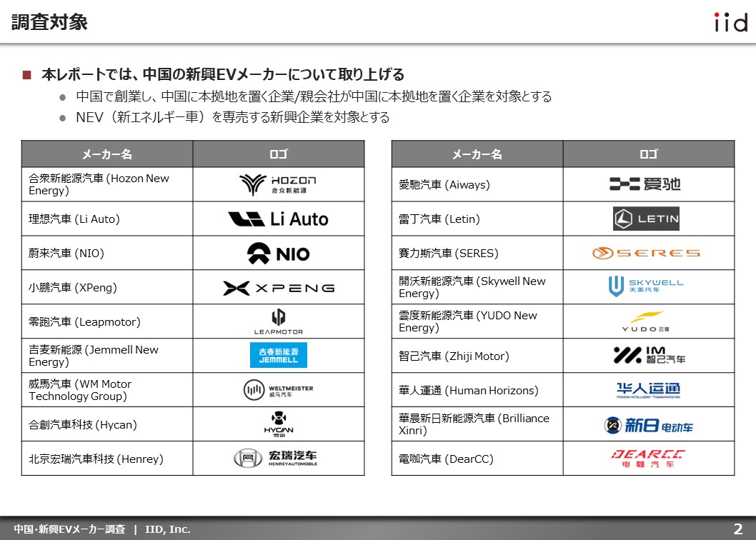Select the dark LETIN logo
Image resolution: width=756 pixels, height=540 pixels.
tap(646, 219)
